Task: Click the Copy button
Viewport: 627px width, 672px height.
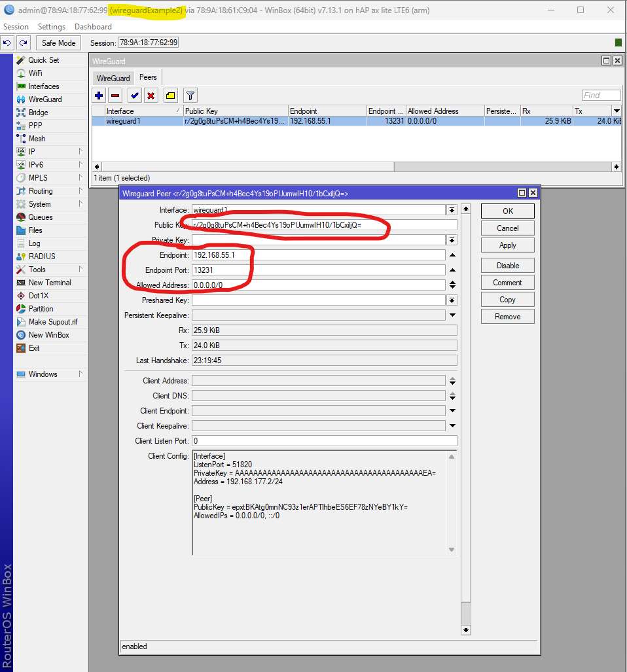Action: (x=507, y=300)
